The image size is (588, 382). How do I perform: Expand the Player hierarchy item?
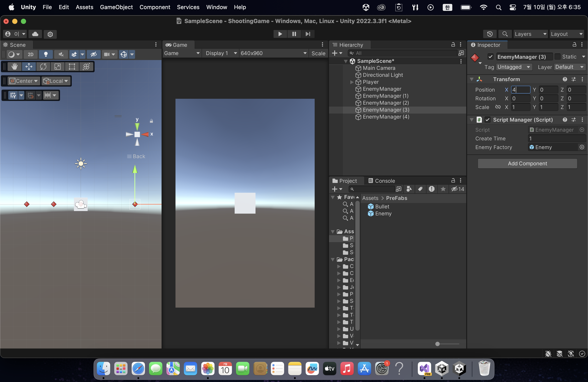pos(352,82)
